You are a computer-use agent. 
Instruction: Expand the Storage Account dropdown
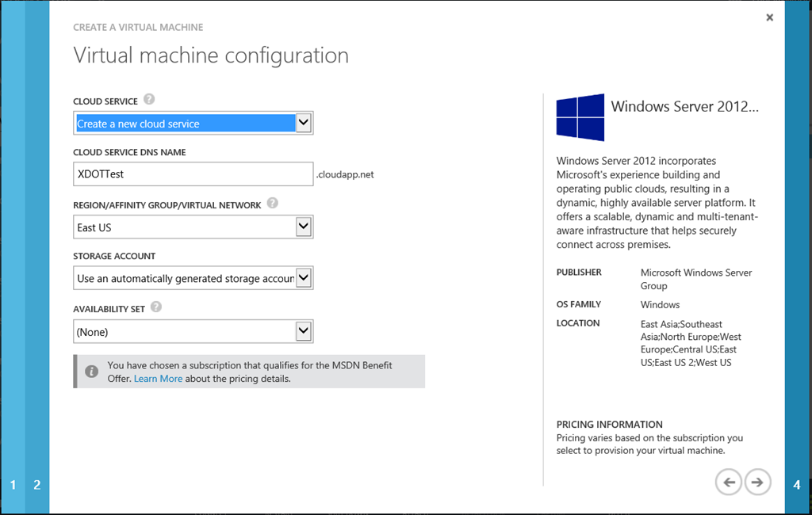pos(193,278)
